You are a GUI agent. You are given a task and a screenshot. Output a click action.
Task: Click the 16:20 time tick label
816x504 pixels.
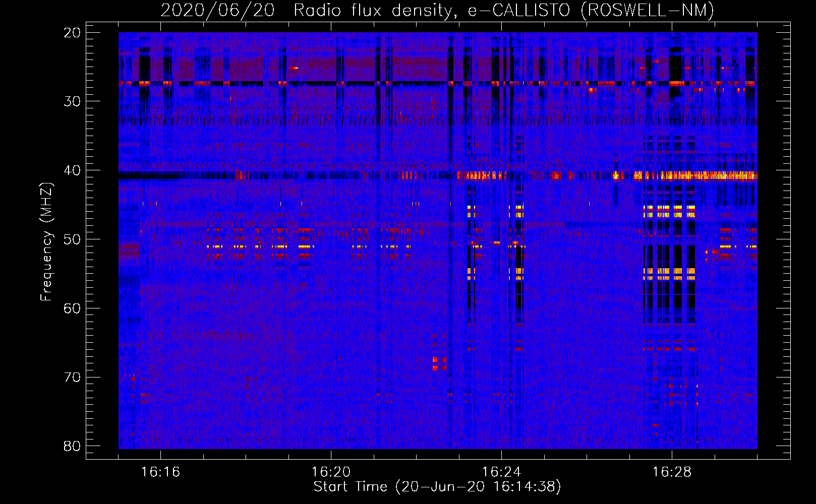pos(331,472)
